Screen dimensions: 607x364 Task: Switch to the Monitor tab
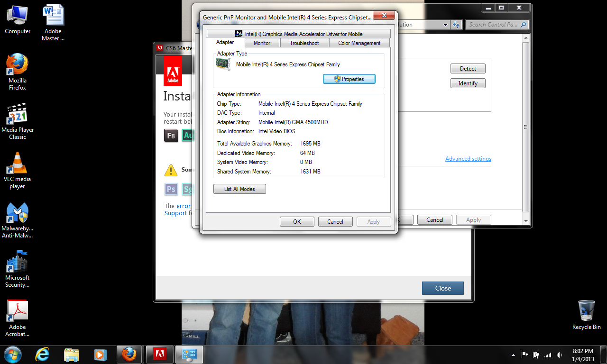[x=262, y=43]
